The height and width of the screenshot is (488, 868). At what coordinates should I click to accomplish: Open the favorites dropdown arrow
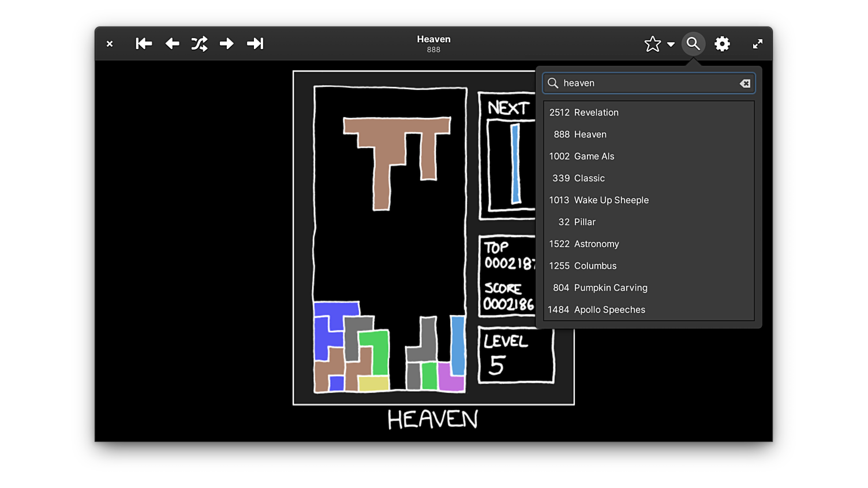tap(670, 44)
